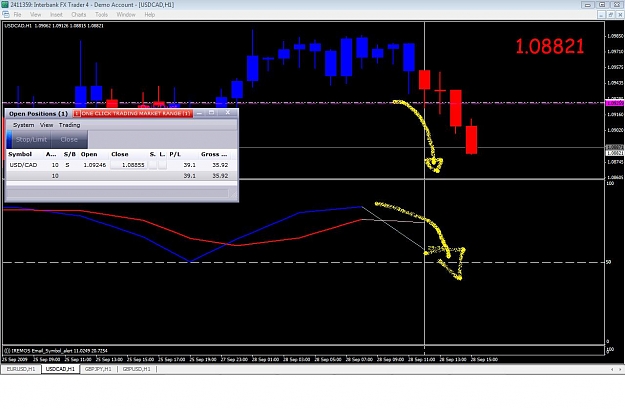Open Trading menu in Open Positions panel
625x409 pixels.
coord(69,125)
